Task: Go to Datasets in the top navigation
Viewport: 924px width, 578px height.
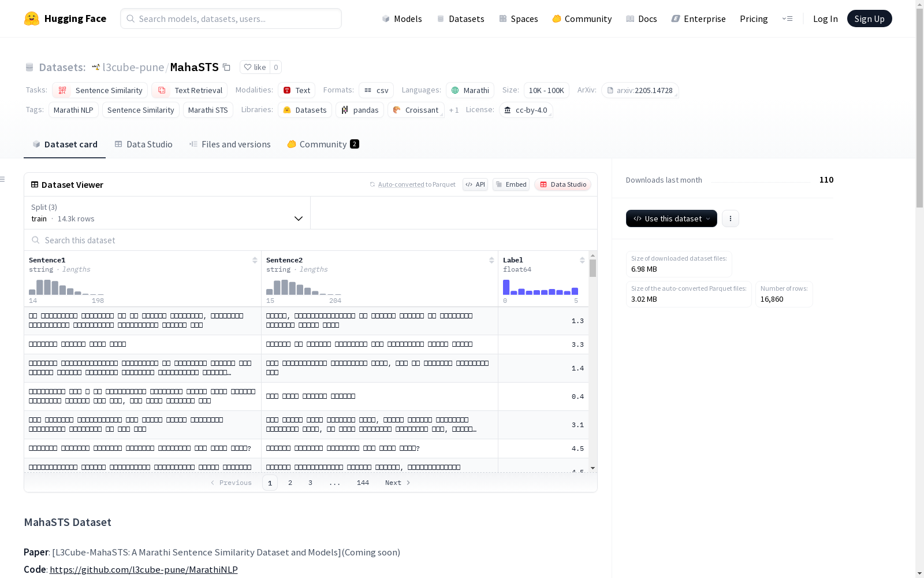Action: click(x=460, y=18)
